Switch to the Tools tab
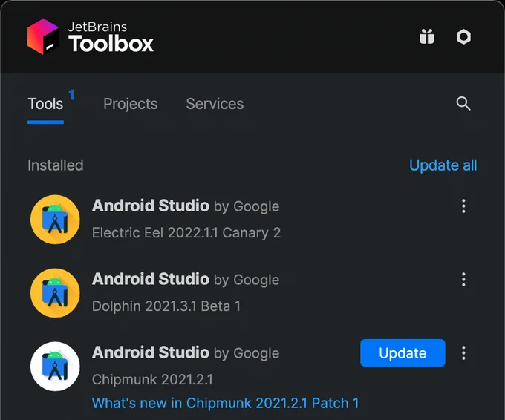The height and width of the screenshot is (420, 505). click(45, 104)
